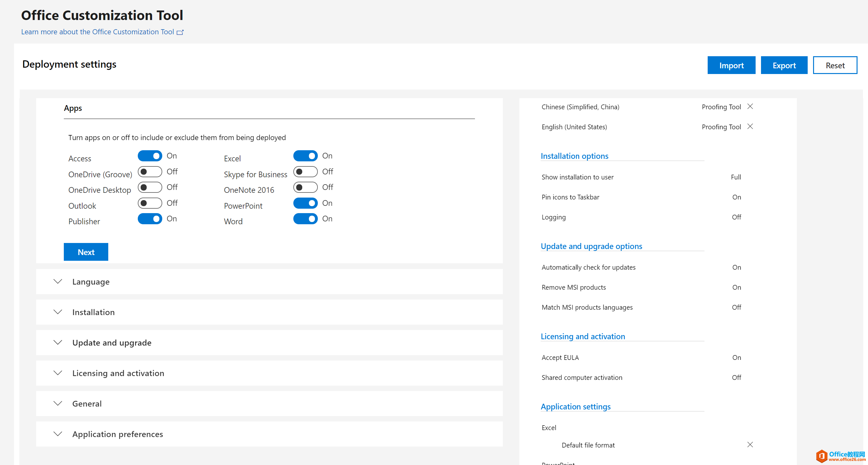Open Installation options summary heading

pyautogui.click(x=574, y=156)
